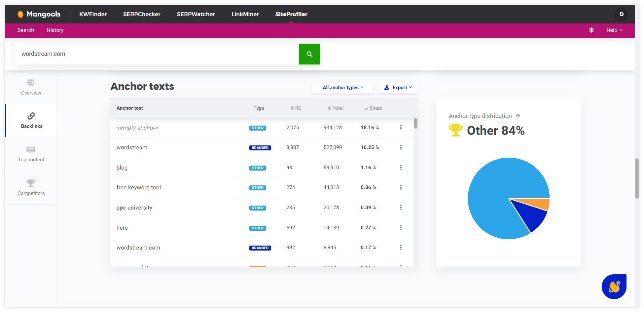Open Competitors trophy section
644x312 pixels.
[x=31, y=188]
